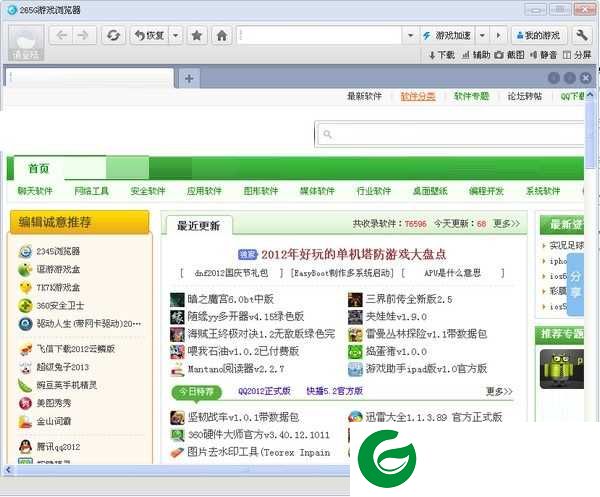Click the 360安全卫士 icon

pyautogui.click(x=25, y=306)
